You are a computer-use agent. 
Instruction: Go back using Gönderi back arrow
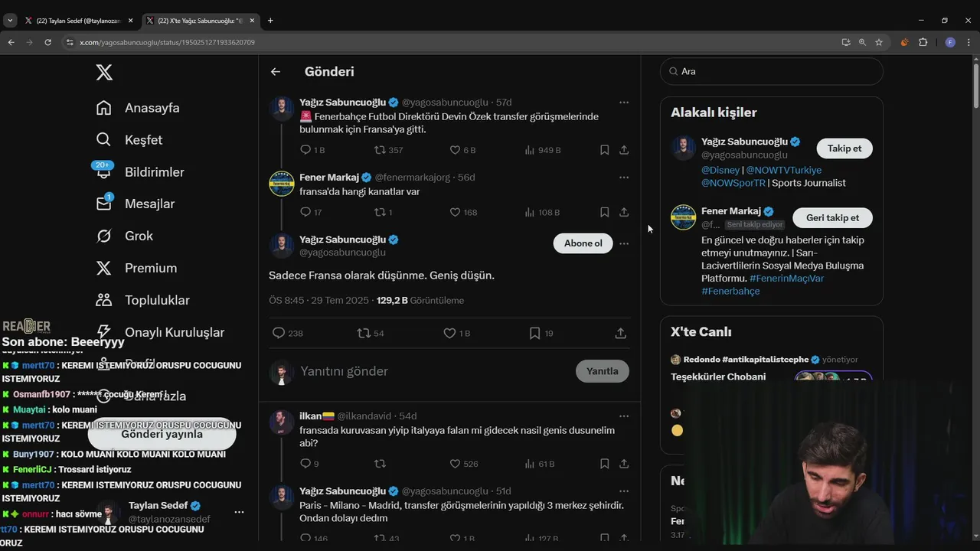[x=276, y=72]
